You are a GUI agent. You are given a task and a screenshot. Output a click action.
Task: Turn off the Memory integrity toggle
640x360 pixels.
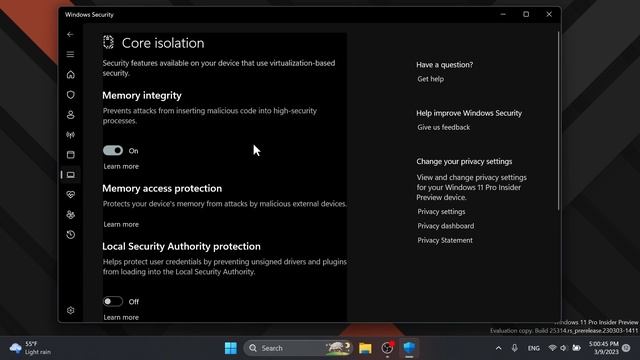coord(113,151)
